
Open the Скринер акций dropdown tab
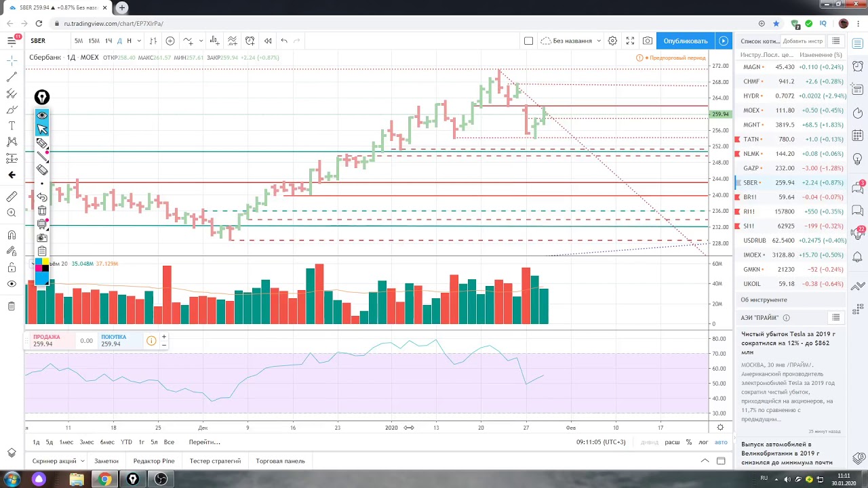(x=58, y=461)
